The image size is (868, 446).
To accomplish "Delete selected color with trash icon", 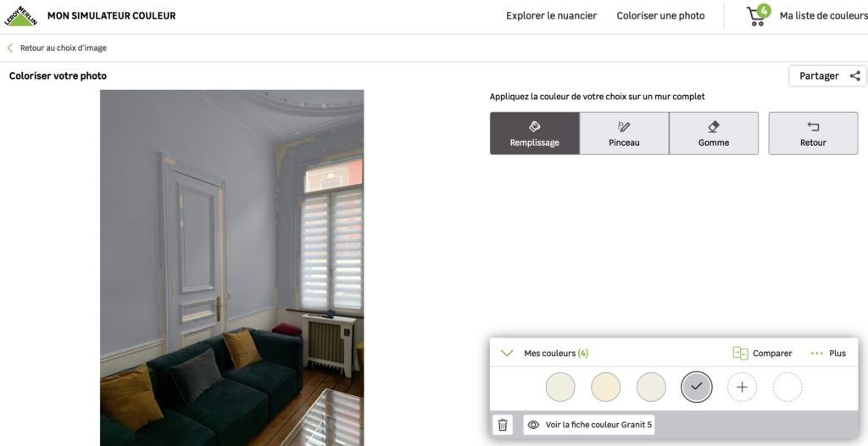I will 503,425.
